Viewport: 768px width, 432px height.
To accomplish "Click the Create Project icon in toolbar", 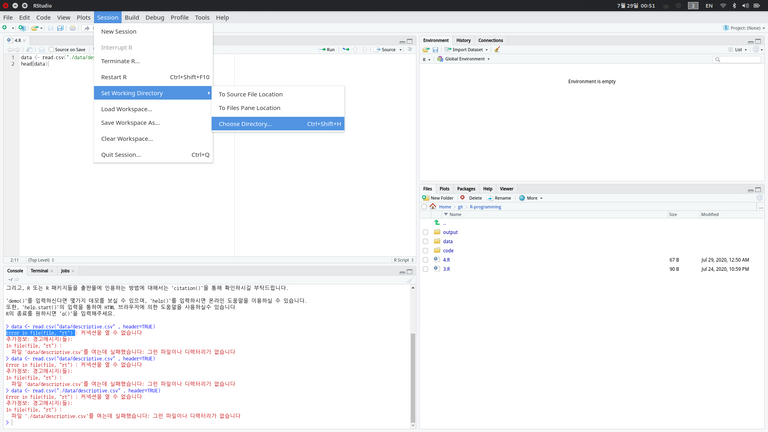I will tap(22, 28).
